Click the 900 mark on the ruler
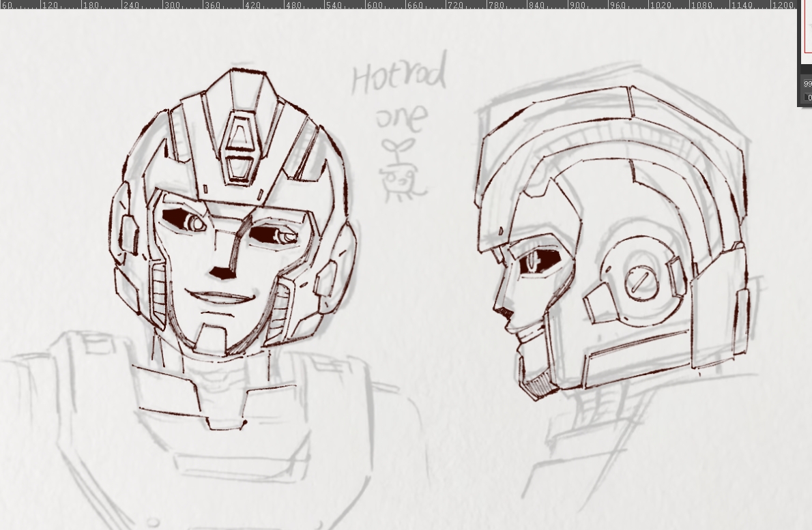This screenshot has width=812, height=530. pos(577,5)
